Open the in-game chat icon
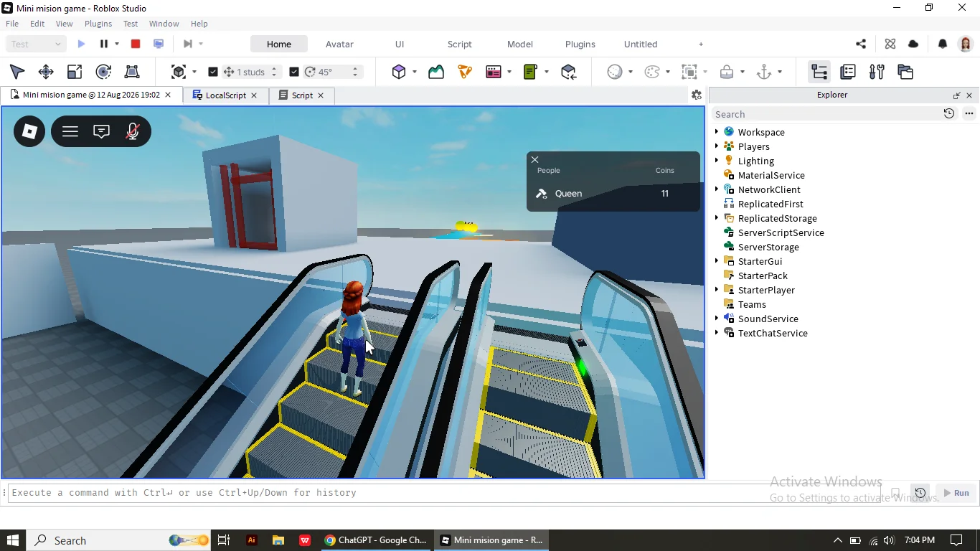Viewport: 980px width, 551px height. (102, 131)
